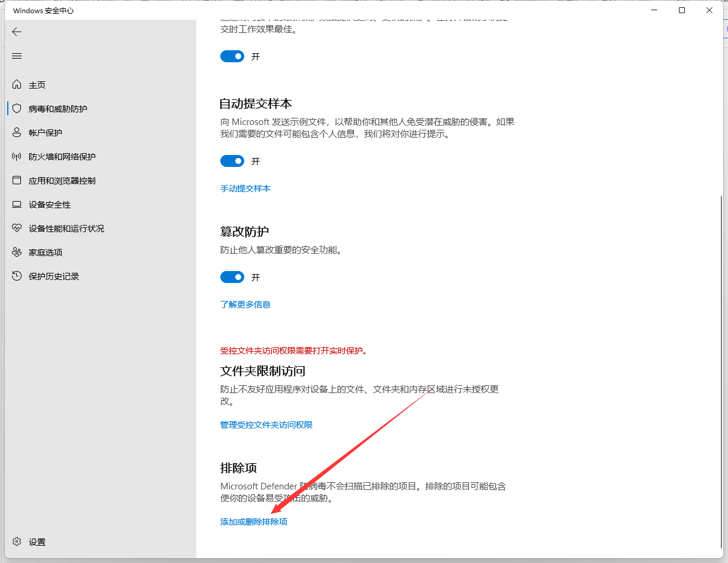Image resolution: width=728 pixels, height=563 pixels.
Task: Click 管理受控文件夹访问权限 link
Action: tap(266, 425)
